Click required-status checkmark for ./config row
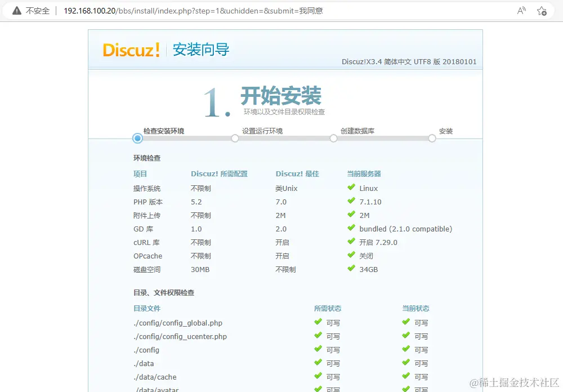 point(318,349)
